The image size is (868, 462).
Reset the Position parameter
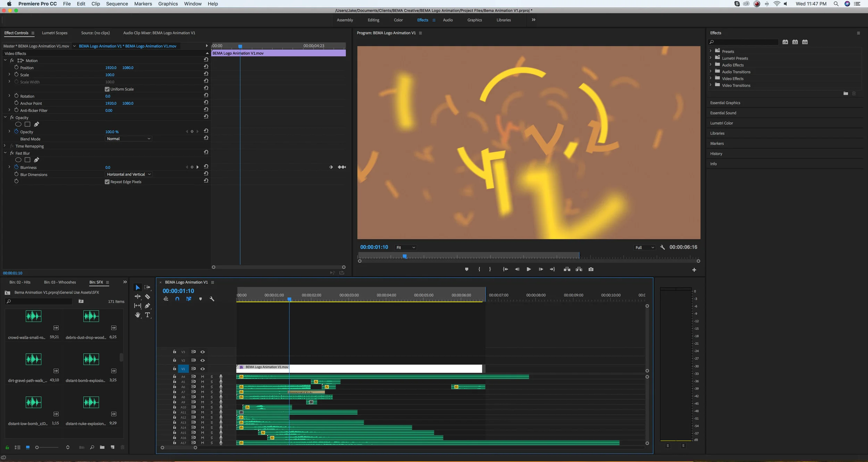tap(206, 67)
